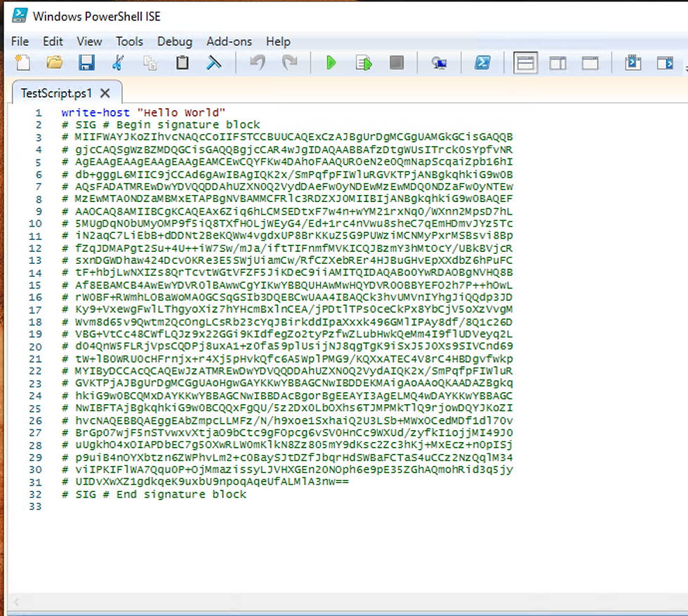Run script with green play button
Viewport: 688px width, 616px height.
pyautogui.click(x=331, y=62)
